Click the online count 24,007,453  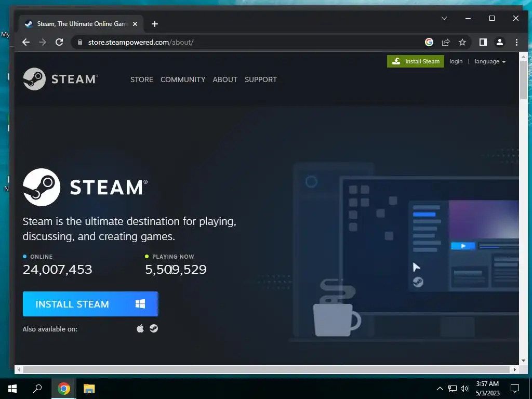pos(57,270)
